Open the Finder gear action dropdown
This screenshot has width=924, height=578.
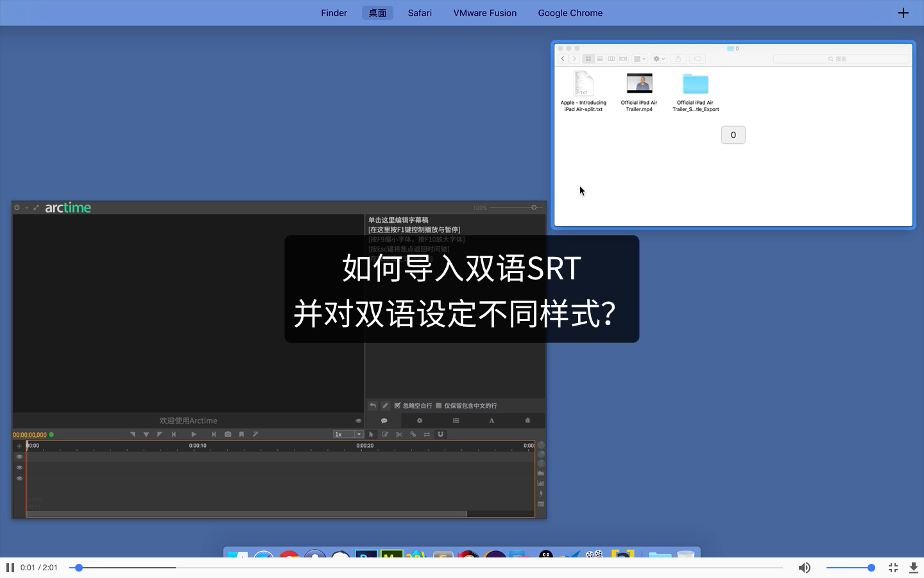pyautogui.click(x=659, y=58)
